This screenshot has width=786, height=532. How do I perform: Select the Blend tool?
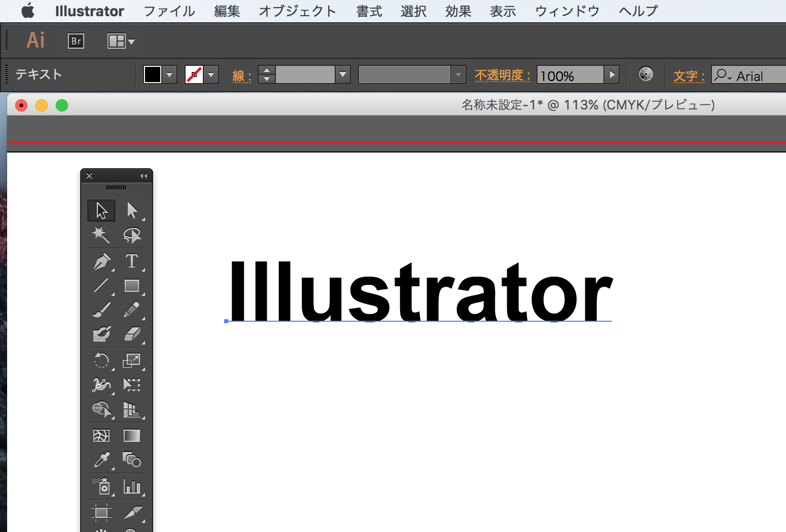tap(132, 460)
